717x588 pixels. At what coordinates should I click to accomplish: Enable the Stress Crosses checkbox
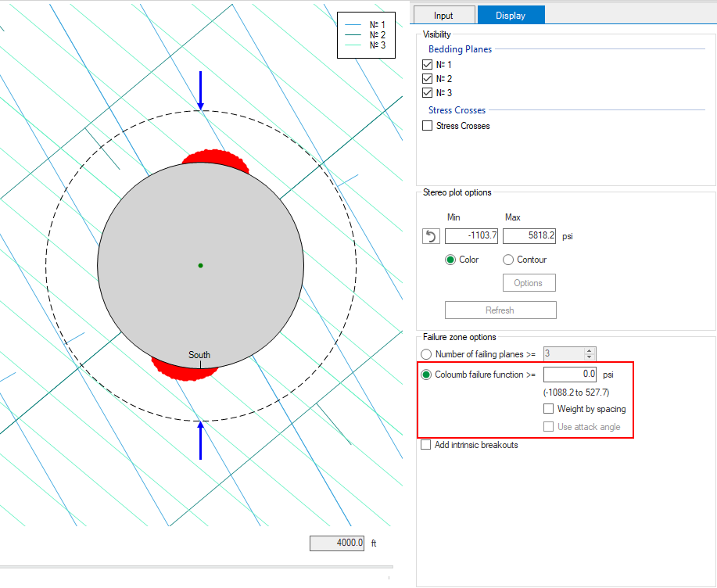[x=427, y=126]
